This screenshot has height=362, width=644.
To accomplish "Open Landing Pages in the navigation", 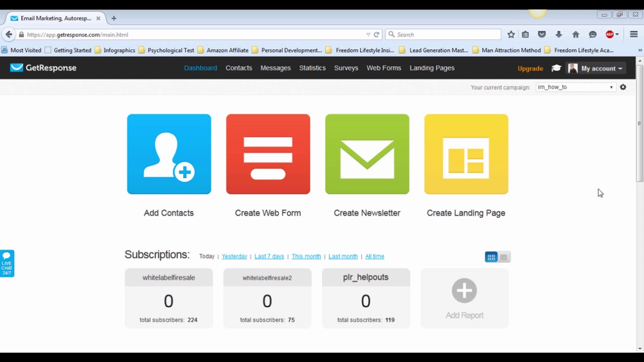I will point(432,68).
